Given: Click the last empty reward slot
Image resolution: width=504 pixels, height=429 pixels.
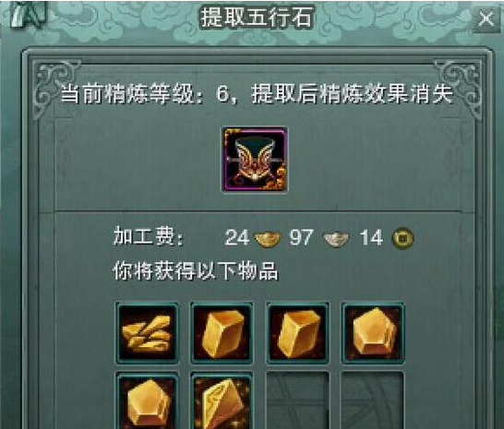Looking at the screenshot, I should 373,400.
